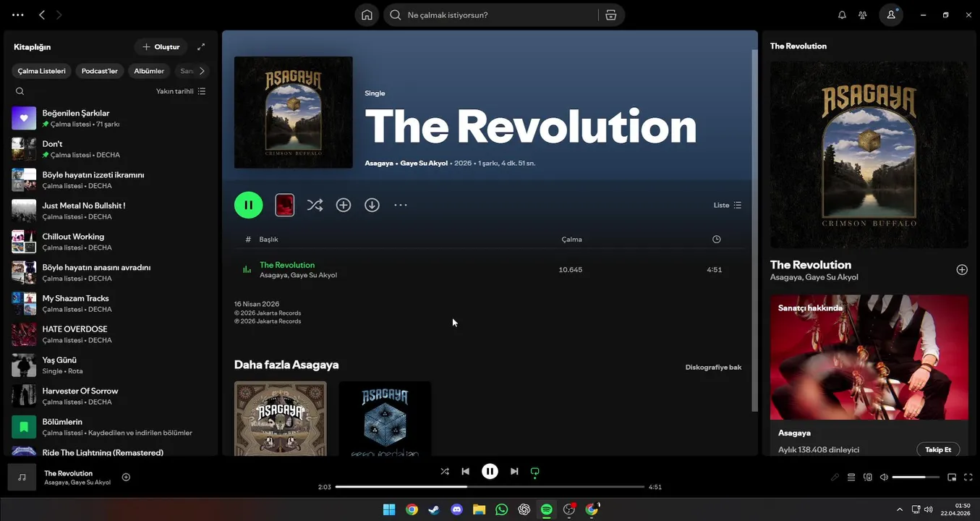980x521 pixels.
Task: Open Harvester Of Sorrow playlist
Action: pos(111,396)
